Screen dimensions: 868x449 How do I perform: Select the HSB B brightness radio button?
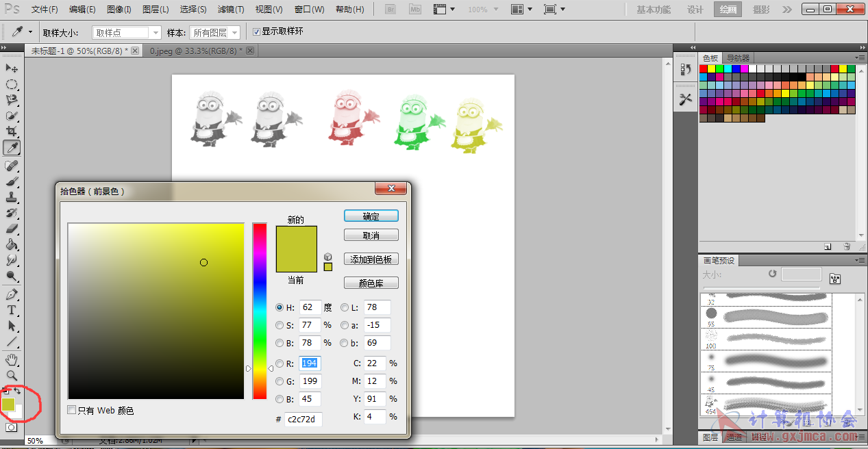point(280,343)
